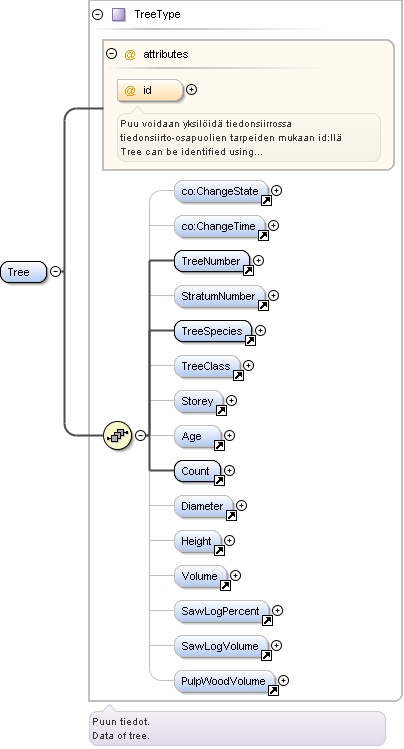Select the Diameter node

point(204,506)
